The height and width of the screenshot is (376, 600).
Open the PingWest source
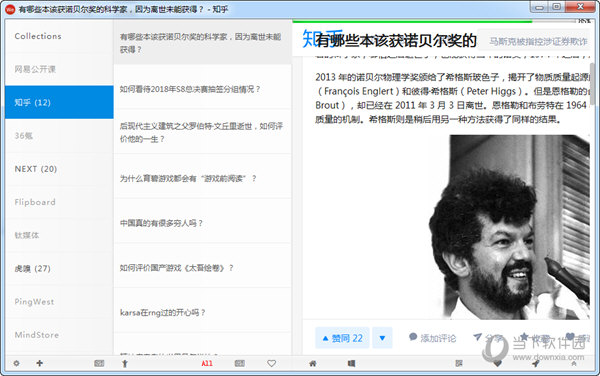pyautogui.click(x=59, y=301)
